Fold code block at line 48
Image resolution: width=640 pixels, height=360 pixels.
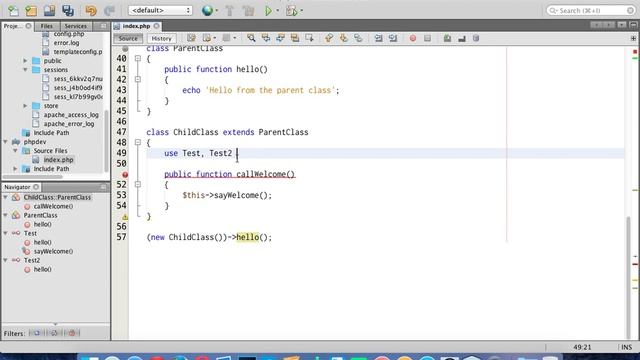[x=138, y=142]
